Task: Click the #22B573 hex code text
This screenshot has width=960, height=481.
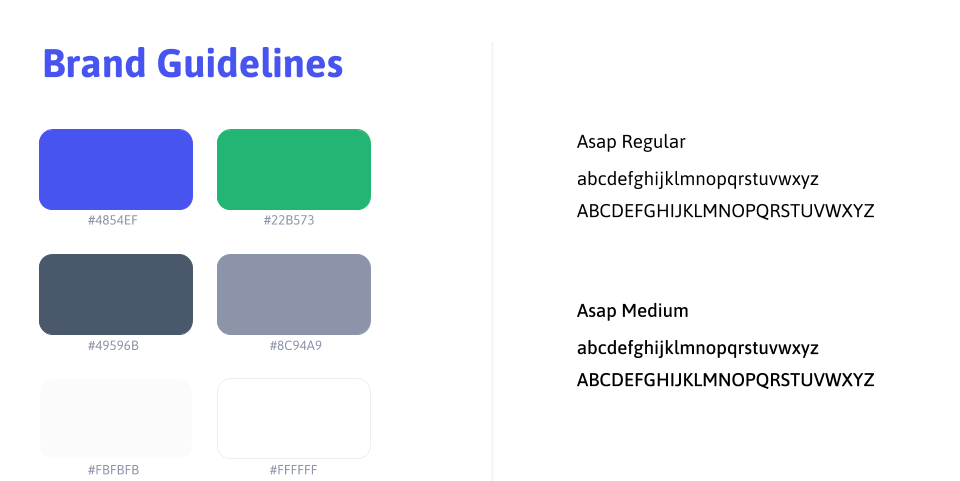Action: click(x=289, y=220)
